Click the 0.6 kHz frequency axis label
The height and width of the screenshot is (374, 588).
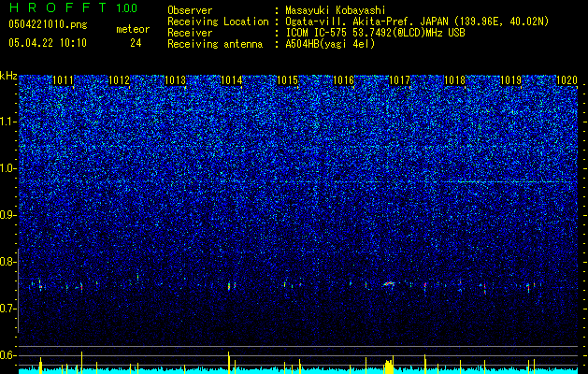[x=8, y=355]
